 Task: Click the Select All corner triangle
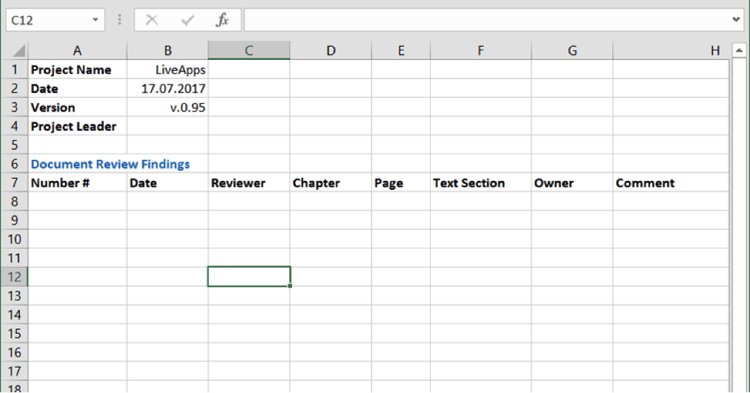[x=18, y=50]
